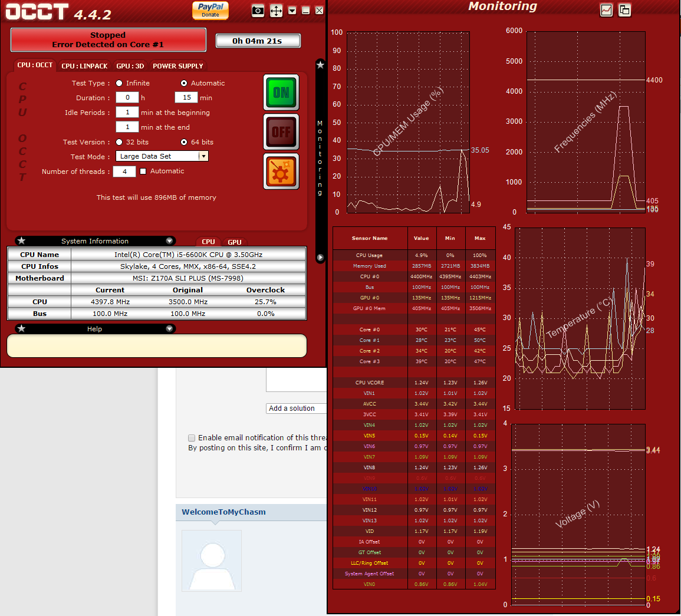Image resolution: width=681 pixels, height=616 pixels.
Task: Open the OCCT title bar dropdown arrow
Action: pos(292,11)
